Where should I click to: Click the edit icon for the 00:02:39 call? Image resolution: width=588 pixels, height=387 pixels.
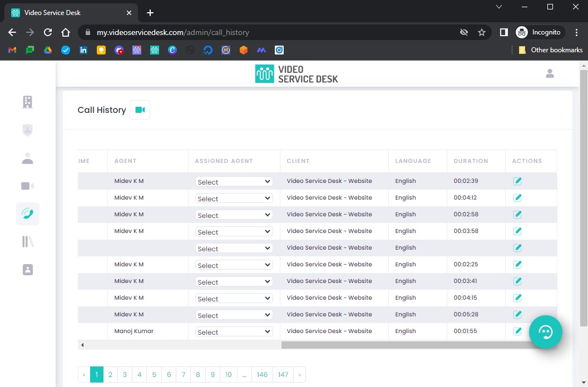517,181
